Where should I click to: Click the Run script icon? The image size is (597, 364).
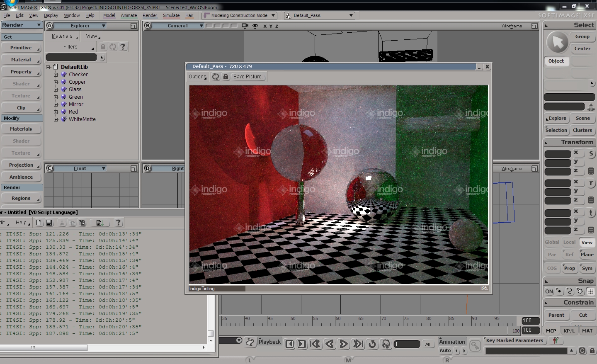coord(99,223)
